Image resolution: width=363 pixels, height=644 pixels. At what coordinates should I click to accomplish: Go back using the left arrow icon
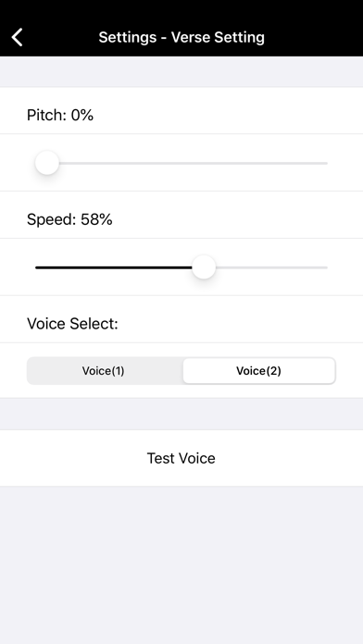pos(17,37)
